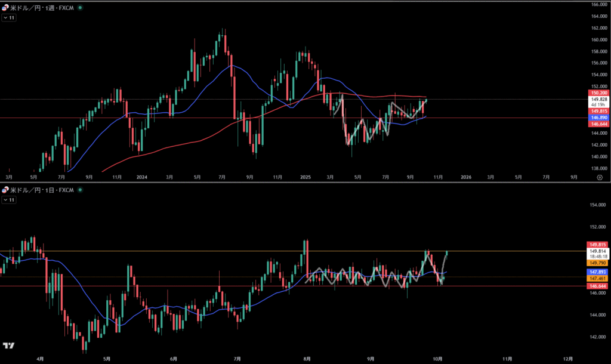Click the orange 147.461 price label on daily axis
Image resolution: width=611 pixels, height=364 pixels.
[x=598, y=278]
